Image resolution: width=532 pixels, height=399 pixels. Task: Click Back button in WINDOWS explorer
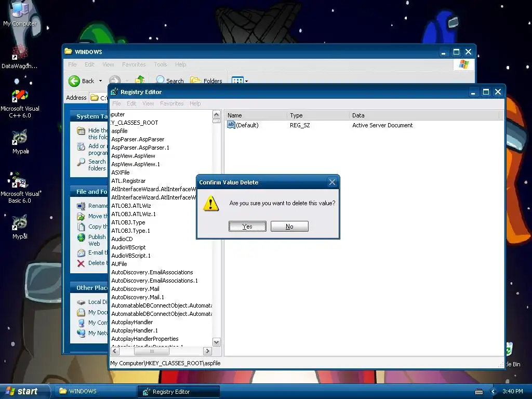click(x=82, y=81)
